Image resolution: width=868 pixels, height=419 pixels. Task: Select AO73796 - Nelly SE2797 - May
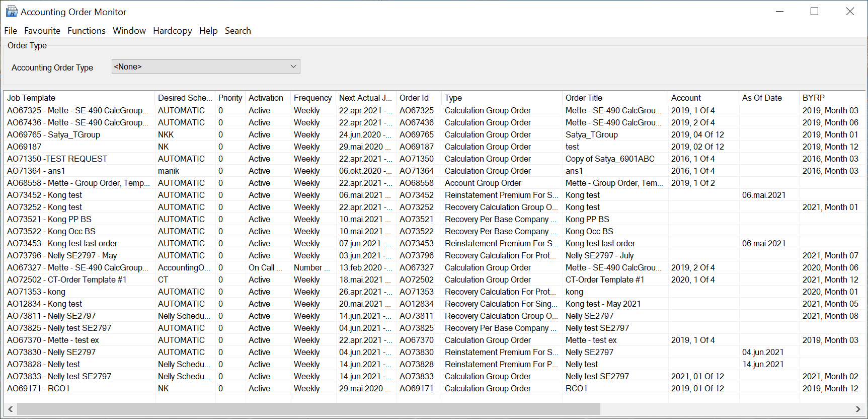click(x=434, y=255)
